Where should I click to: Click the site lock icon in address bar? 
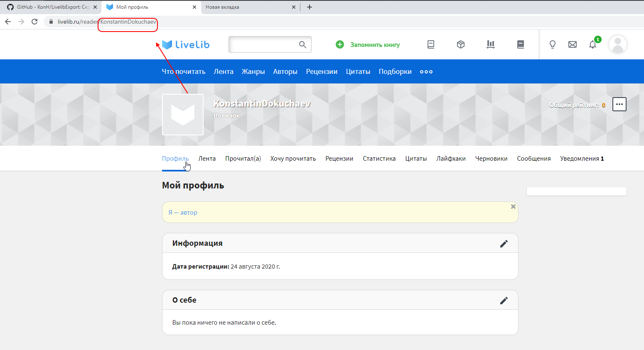(51, 22)
